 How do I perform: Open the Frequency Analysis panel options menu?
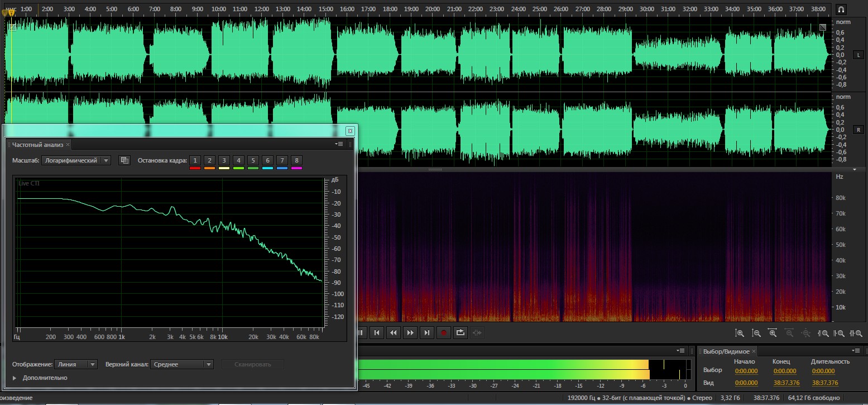[x=339, y=144]
